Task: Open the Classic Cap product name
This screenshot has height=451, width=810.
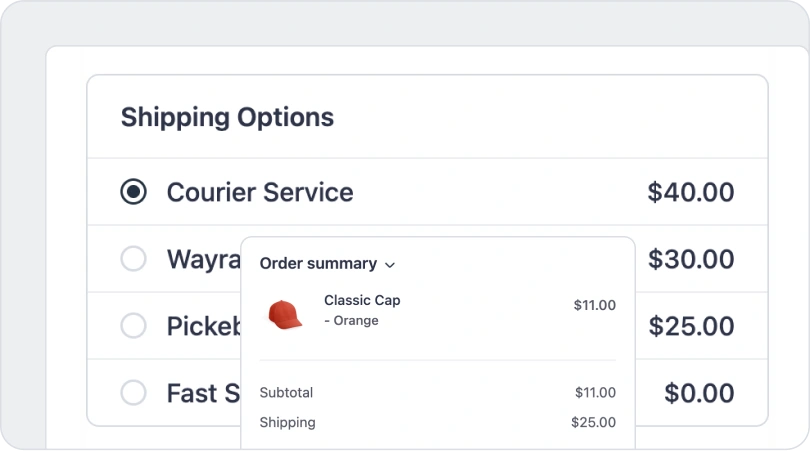Action: tap(362, 301)
